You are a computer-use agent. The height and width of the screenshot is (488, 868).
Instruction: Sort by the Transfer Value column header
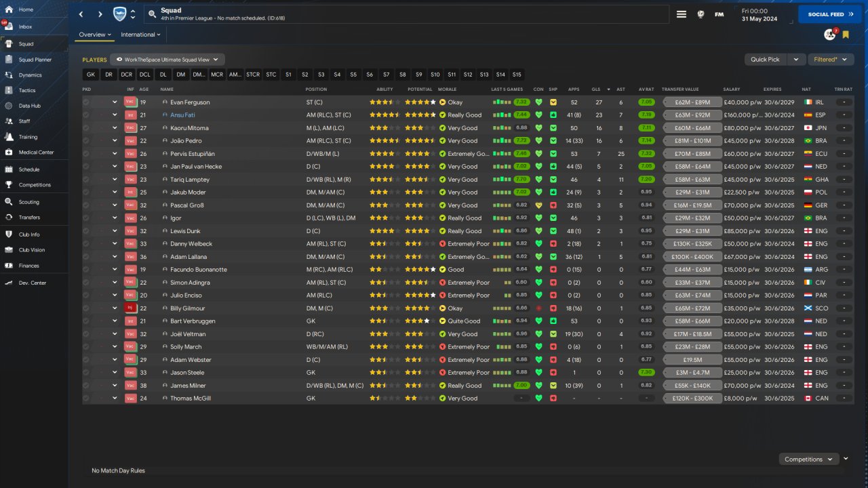tap(680, 89)
